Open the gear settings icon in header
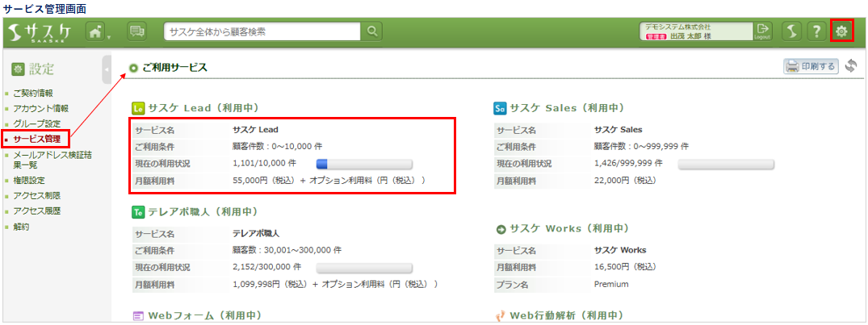The image size is (868, 325). point(842,31)
